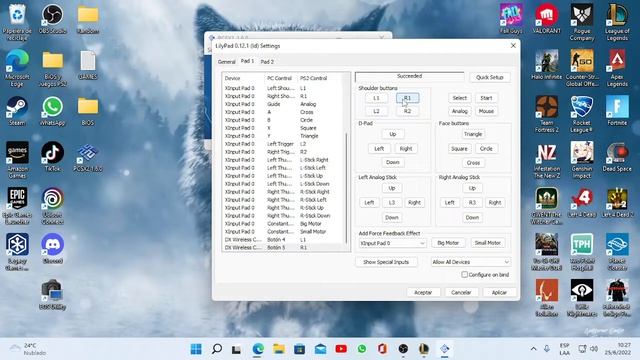Open Microsoft Edge desktop icon
Image resolution: width=640 pixels, height=360 pixels.
(17, 68)
